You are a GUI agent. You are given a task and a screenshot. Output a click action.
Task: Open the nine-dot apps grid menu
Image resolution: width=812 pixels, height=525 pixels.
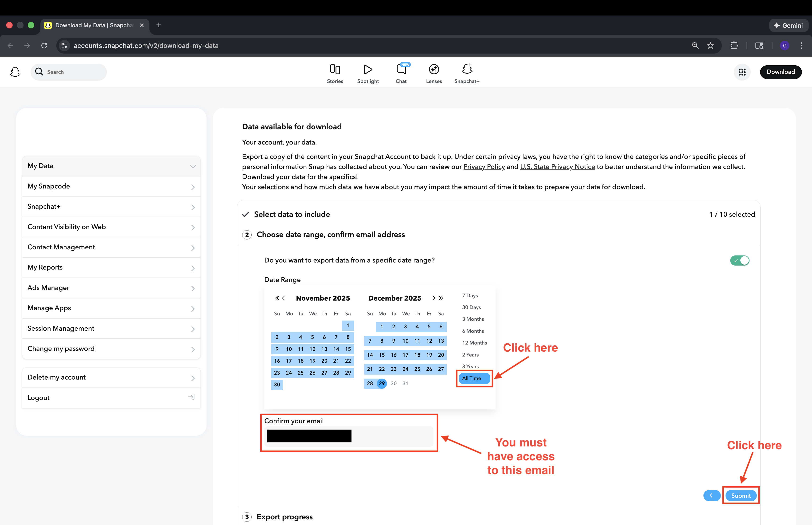point(742,72)
